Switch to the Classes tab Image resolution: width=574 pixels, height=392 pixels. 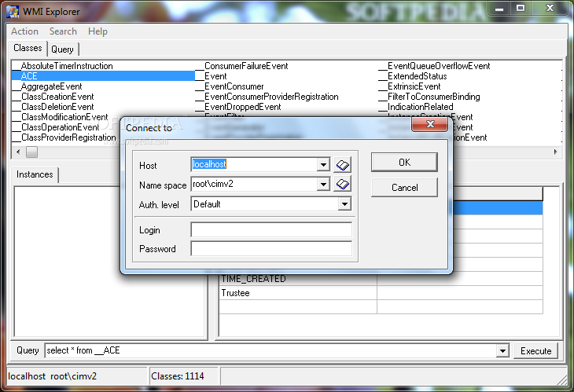click(x=28, y=48)
